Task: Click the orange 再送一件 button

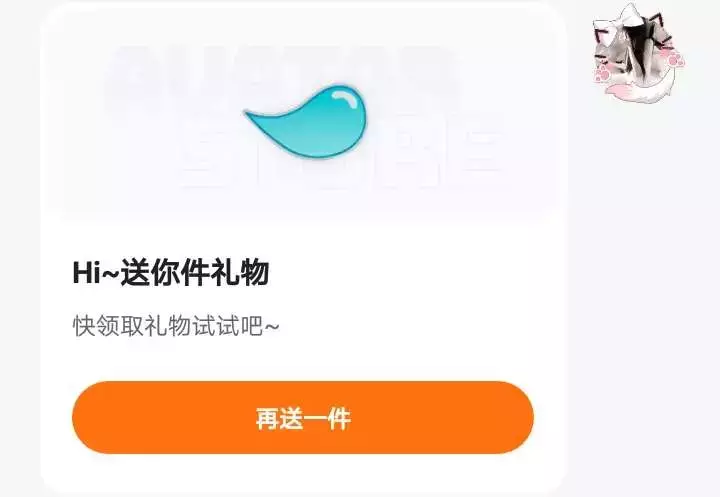Action: (x=303, y=418)
